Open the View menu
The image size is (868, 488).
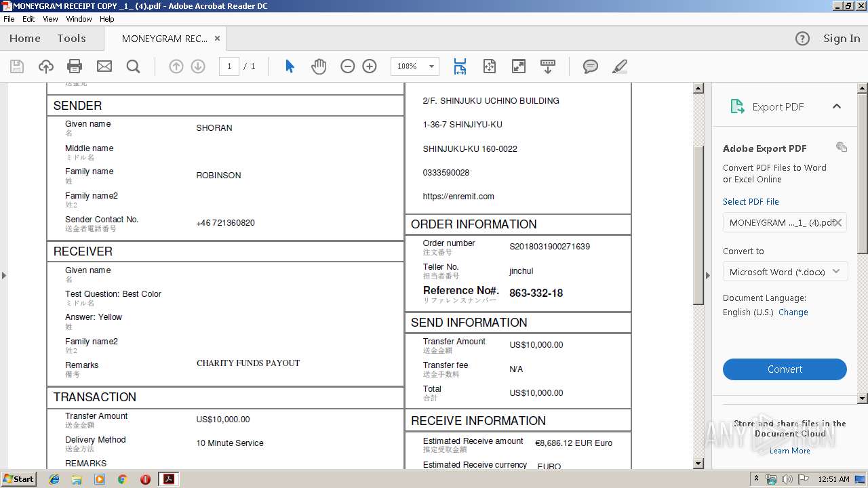point(51,19)
